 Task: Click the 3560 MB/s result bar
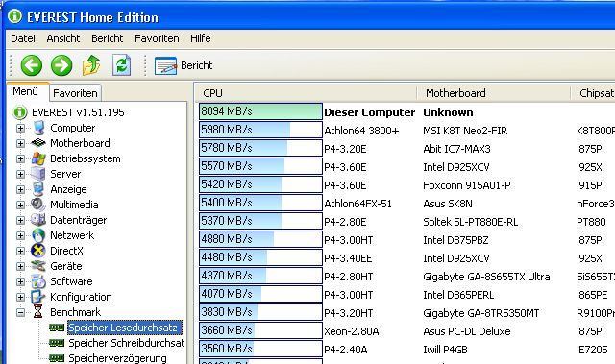(260, 349)
